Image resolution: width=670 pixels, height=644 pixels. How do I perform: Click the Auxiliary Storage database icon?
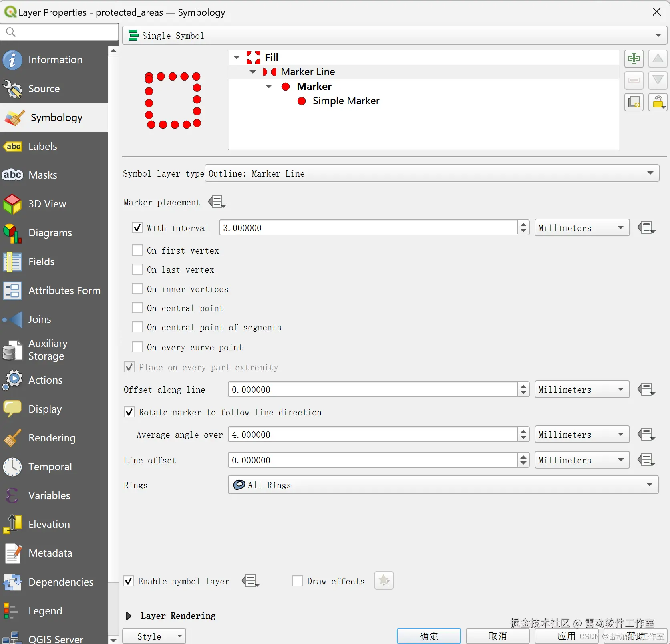pos(12,350)
